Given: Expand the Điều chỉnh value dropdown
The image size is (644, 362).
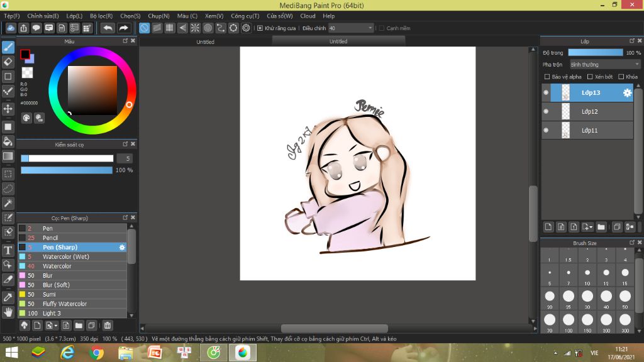Looking at the screenshot, I should coord(369,28).
